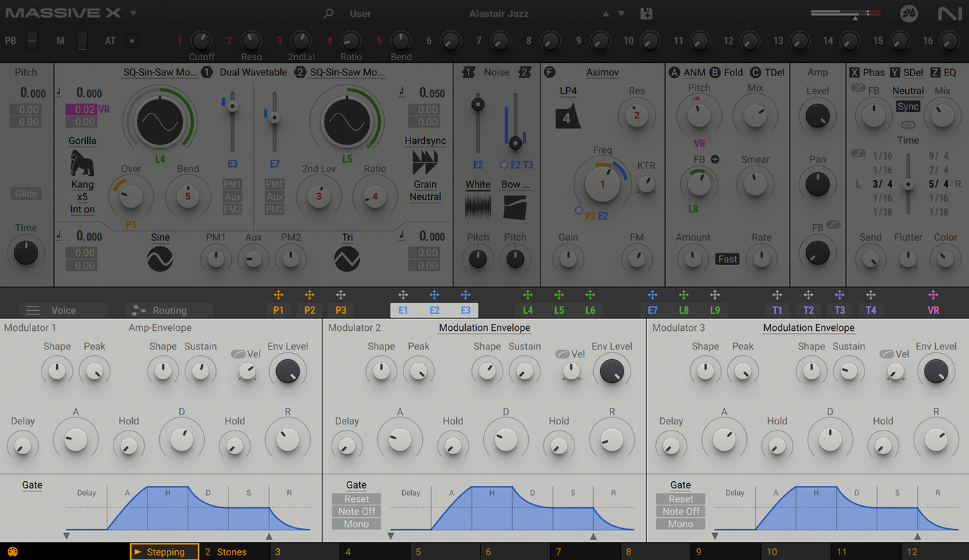Click the move-arrows icon above L5
969x560 pixels.
[559, 295]
